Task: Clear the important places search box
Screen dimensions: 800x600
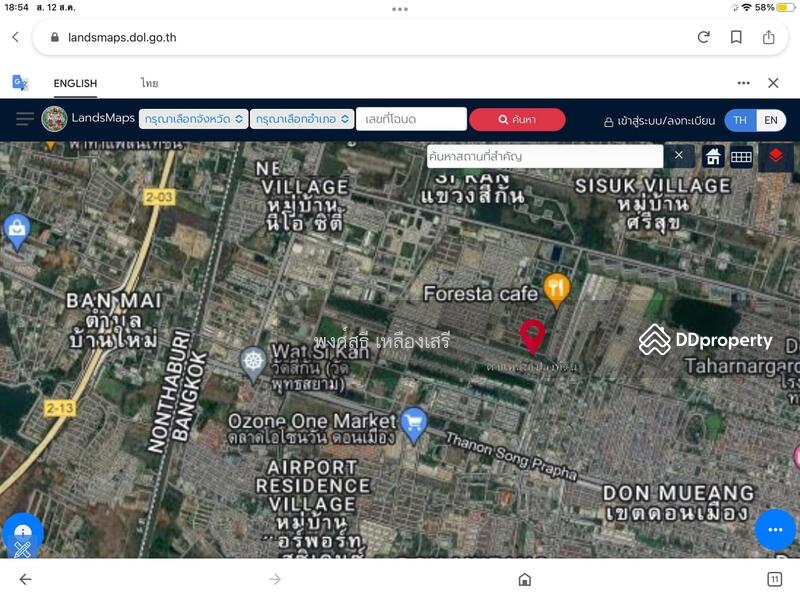Action: (x=679, y=155)
